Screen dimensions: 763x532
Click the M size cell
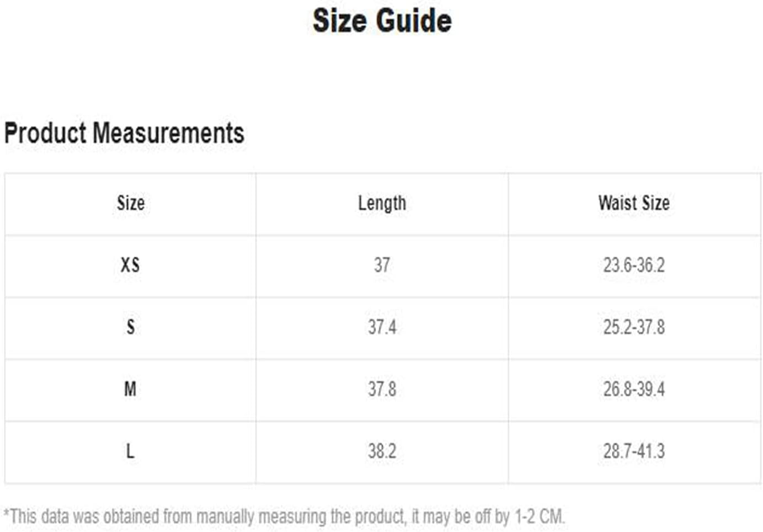130,389
